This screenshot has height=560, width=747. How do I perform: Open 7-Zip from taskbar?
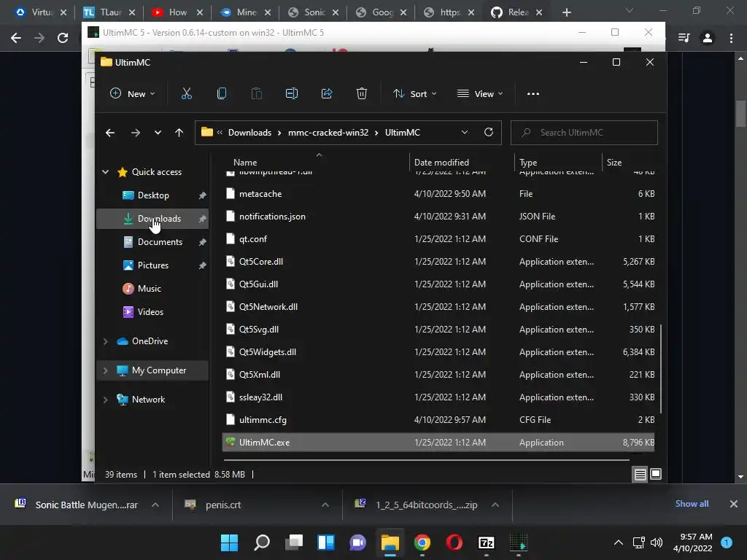pos(487,542)
